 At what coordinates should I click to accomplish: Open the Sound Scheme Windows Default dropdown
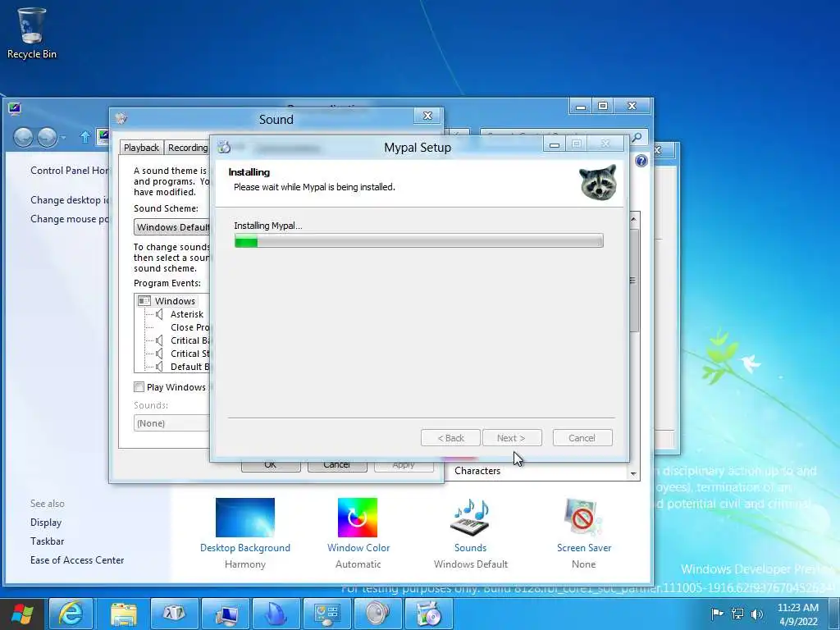172,227
